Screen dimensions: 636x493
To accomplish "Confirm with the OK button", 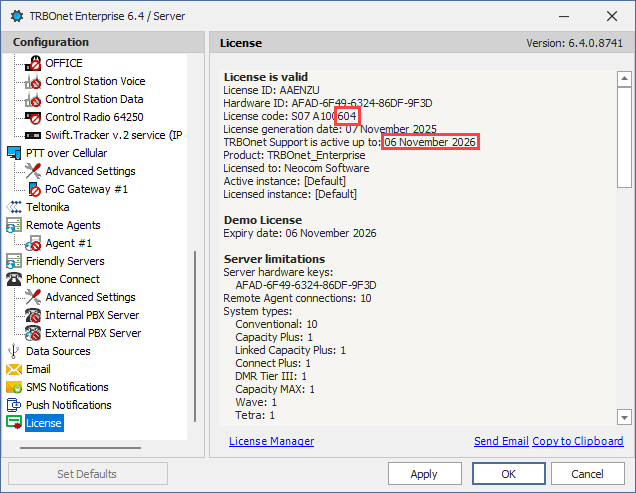I will coord(508,474).
